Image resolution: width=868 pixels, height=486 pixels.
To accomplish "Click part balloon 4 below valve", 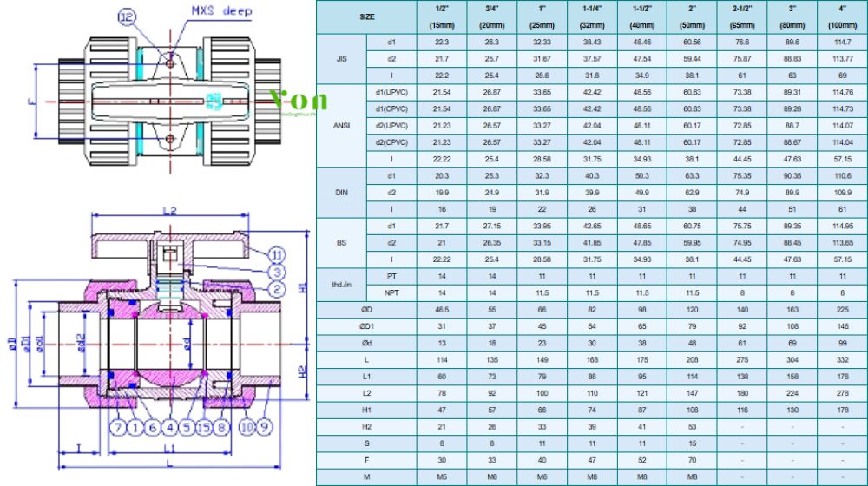I will [170, 427].
